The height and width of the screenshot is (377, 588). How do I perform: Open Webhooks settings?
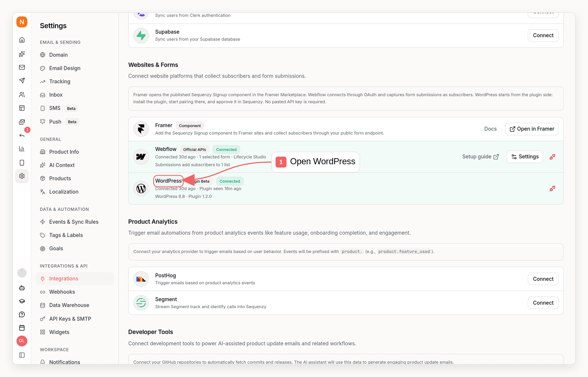pyautogui.click(x=75, y=292)
